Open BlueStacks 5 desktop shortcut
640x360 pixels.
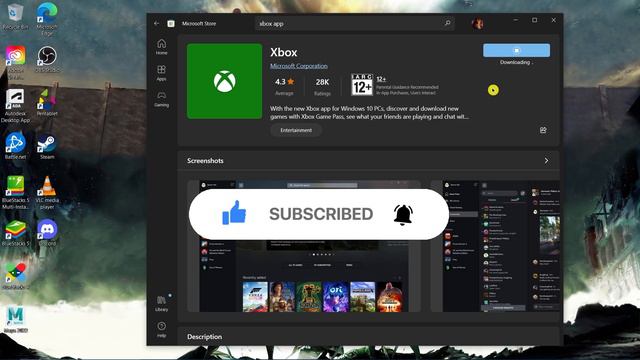[x=16, y=233]
